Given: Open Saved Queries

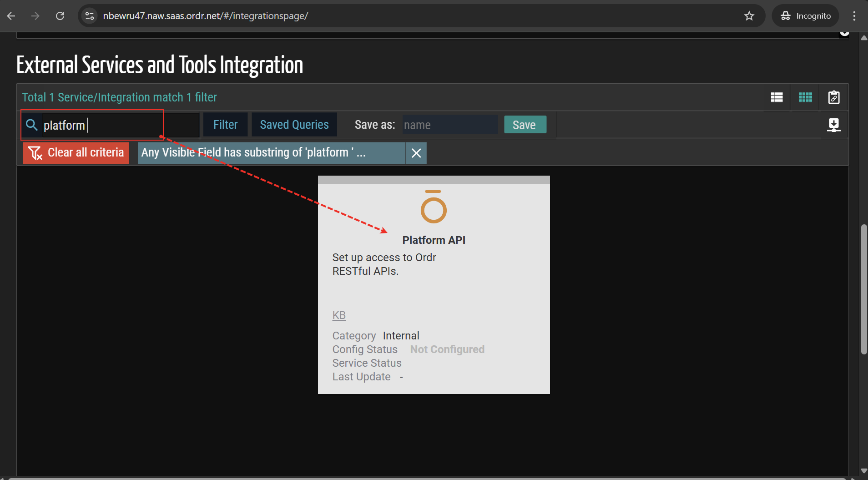Looking at the screenshot, I should point(294,125).
